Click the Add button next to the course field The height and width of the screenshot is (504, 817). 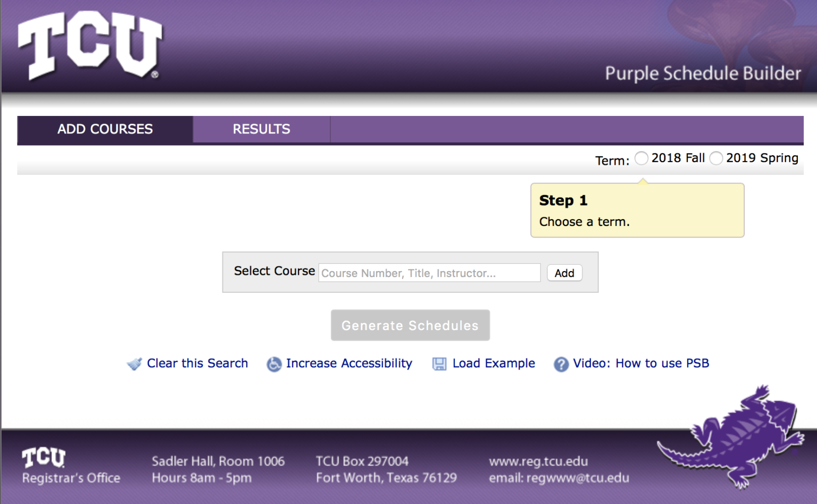(x=564, y=273)
